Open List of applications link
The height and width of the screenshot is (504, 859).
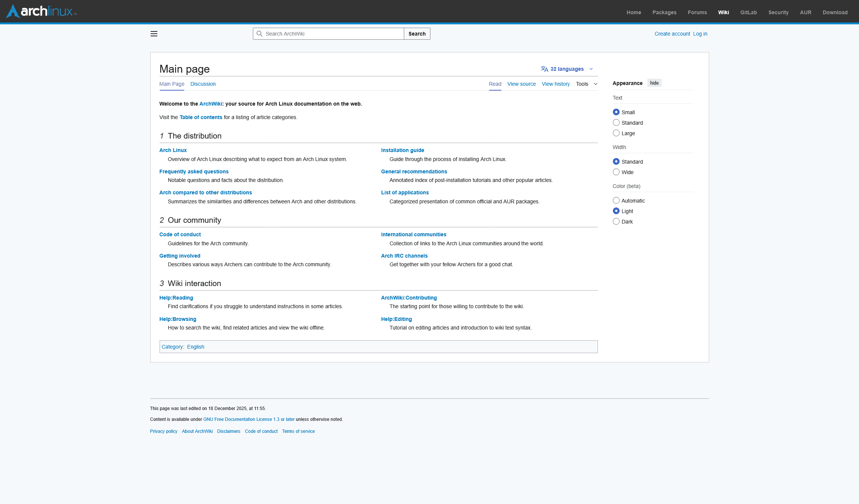[405, 192]
